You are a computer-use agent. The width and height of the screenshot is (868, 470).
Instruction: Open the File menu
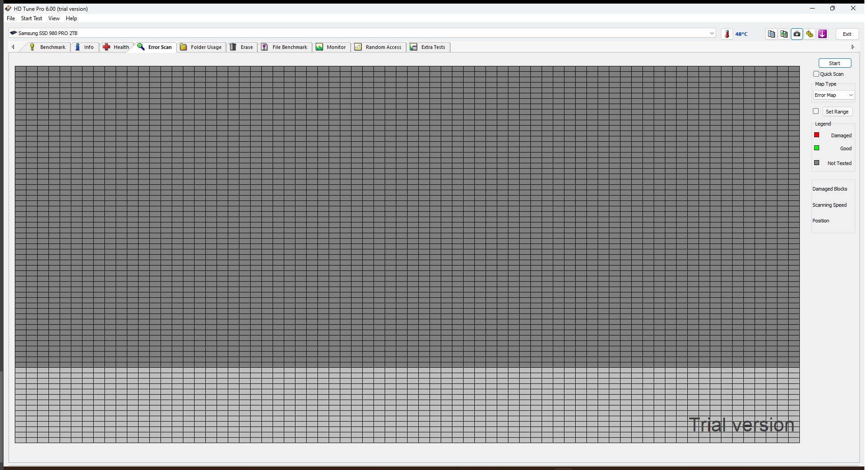pos(11,18)
